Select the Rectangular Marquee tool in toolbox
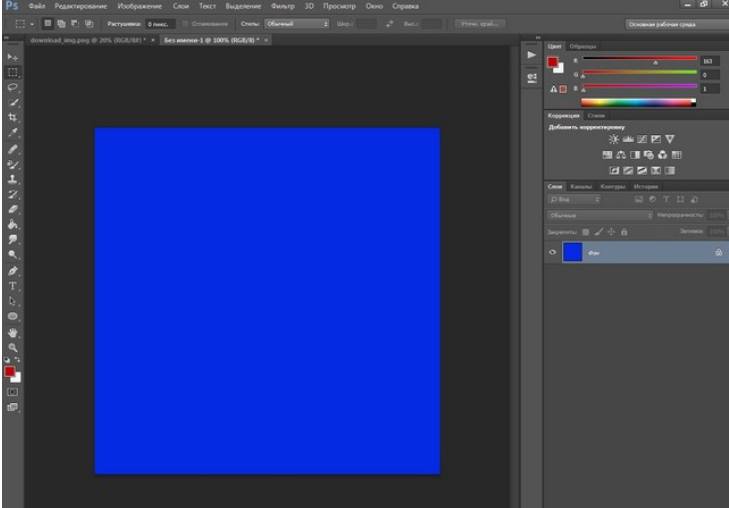 tap(13, 73)
